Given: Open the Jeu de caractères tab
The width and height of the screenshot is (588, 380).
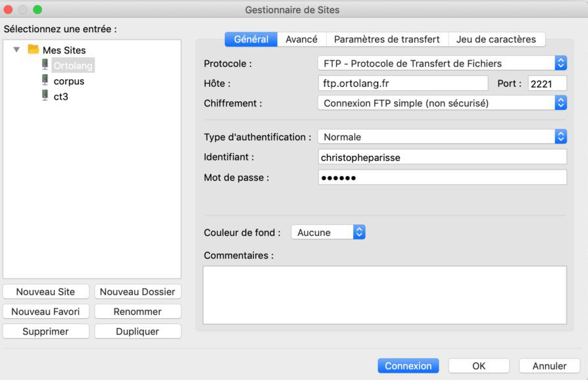Looking at the screenshot, I should [x=496, y=39].
